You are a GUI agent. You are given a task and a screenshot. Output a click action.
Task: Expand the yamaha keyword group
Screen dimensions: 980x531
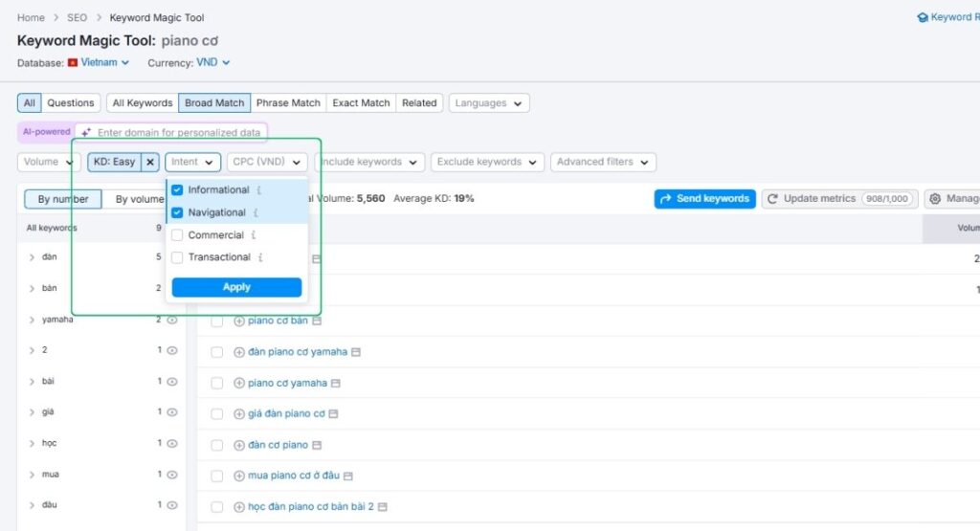[32, 320]
